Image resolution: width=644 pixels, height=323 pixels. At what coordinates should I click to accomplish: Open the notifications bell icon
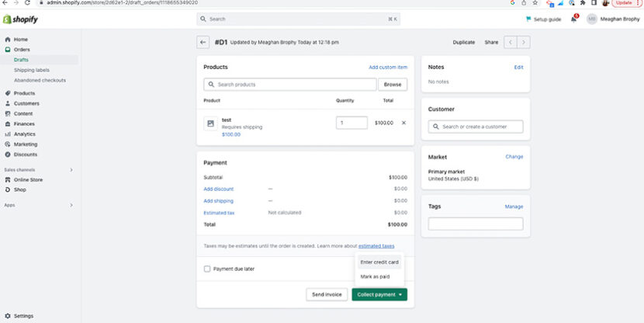pos(574,19)
